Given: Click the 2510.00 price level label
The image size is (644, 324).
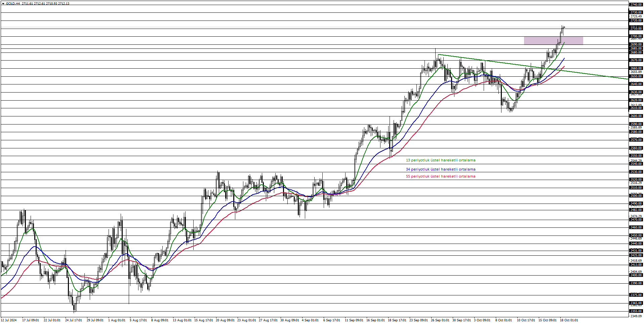Looking at the screenshot, I should click(x=636, y=188).
